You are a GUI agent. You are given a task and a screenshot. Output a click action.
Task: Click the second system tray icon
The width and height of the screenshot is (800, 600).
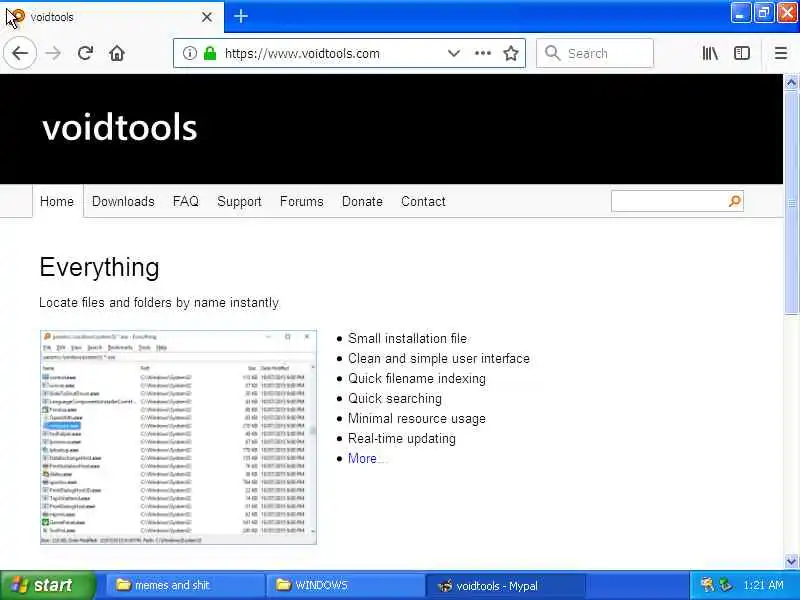click(x=725, y=585)
